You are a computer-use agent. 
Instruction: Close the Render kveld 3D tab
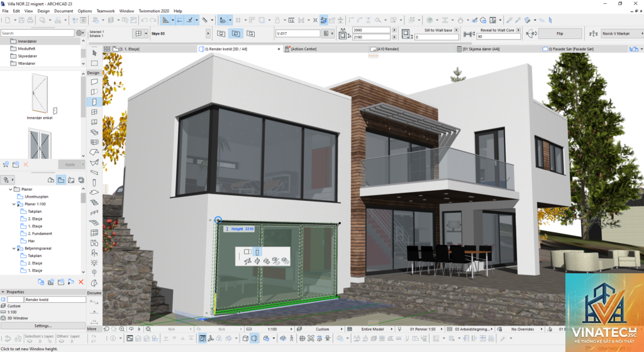(279, 49)
